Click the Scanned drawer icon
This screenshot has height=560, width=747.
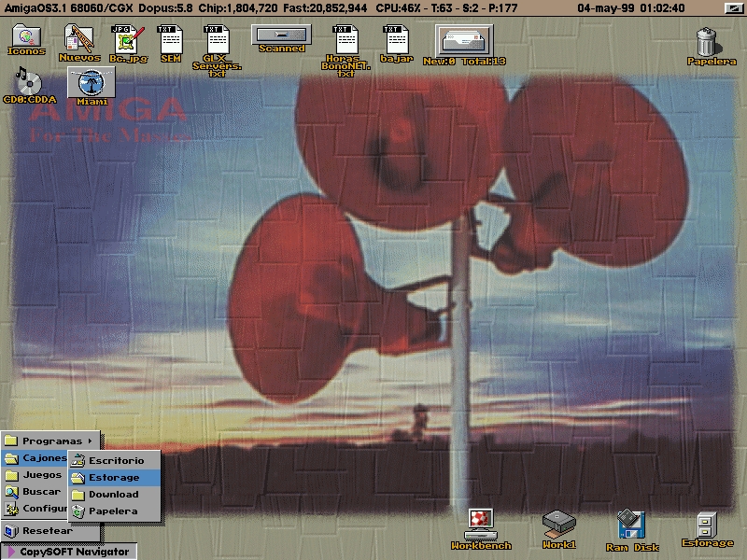[x=281, y=35]
